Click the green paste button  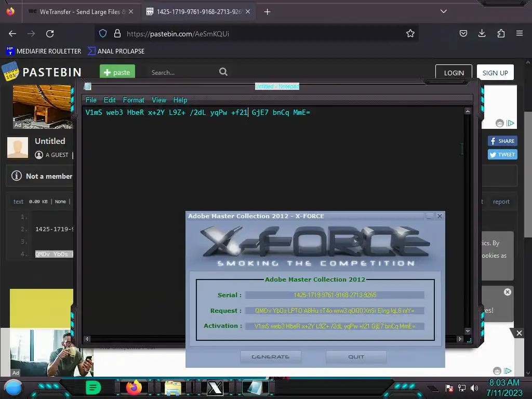(117, 72)
